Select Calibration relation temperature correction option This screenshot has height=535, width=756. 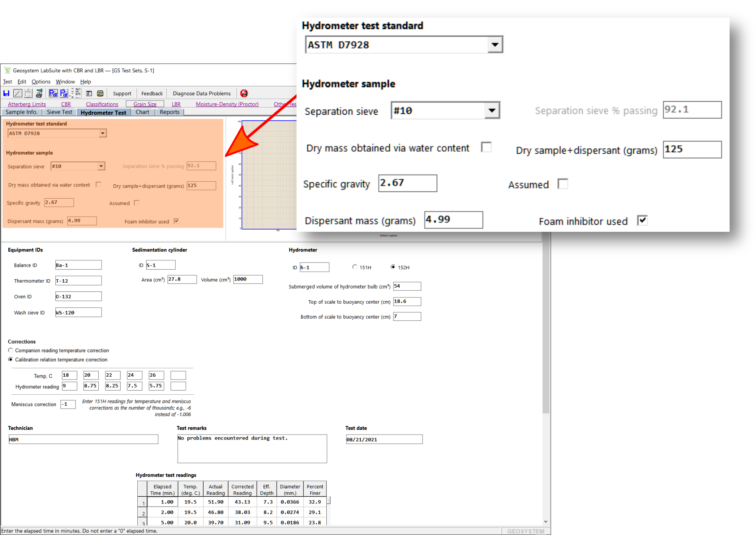(11, 359)
